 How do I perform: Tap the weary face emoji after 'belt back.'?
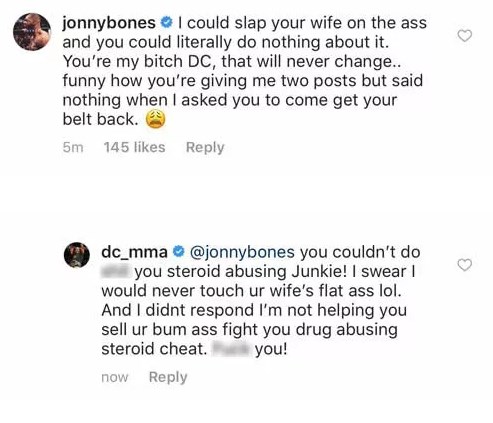[x=155, y=119]
